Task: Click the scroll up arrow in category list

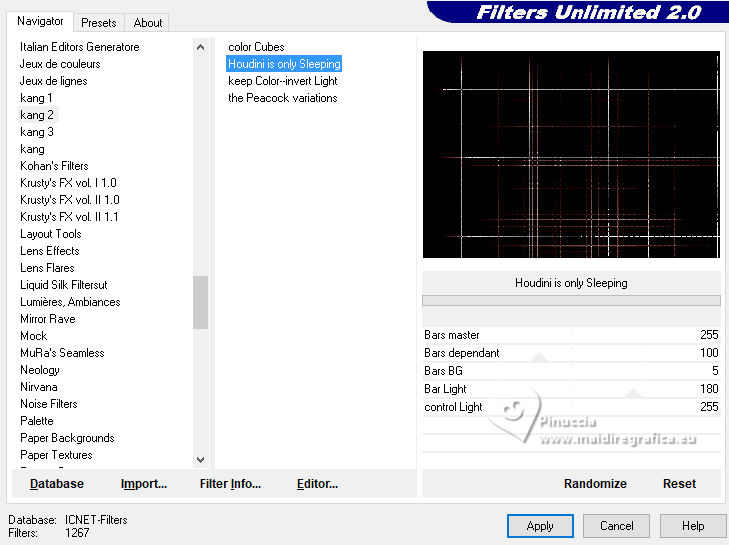Action: pyautogui.click(x=200, y=47)
